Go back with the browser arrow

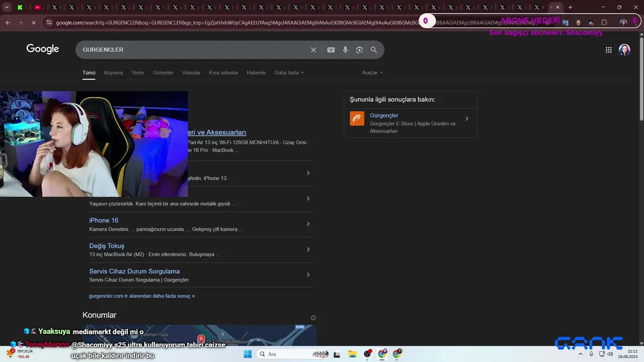coord(8,23)
